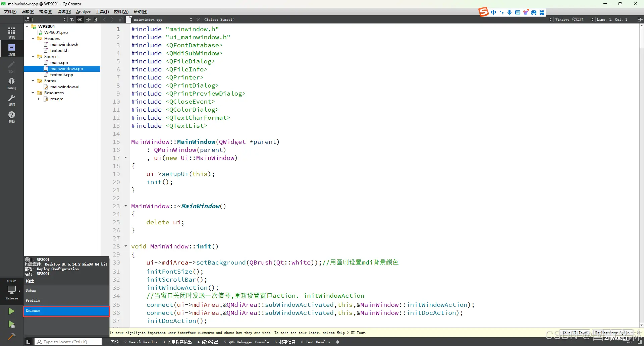The image size is (644, 346).
Task: Go forward in editor navigation history
Action: [x=112, y=19]
